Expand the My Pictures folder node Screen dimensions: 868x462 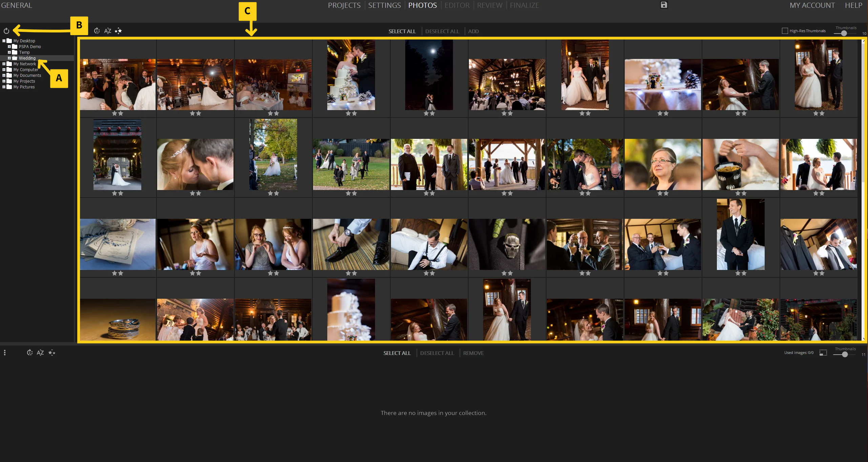coord(4,87)
